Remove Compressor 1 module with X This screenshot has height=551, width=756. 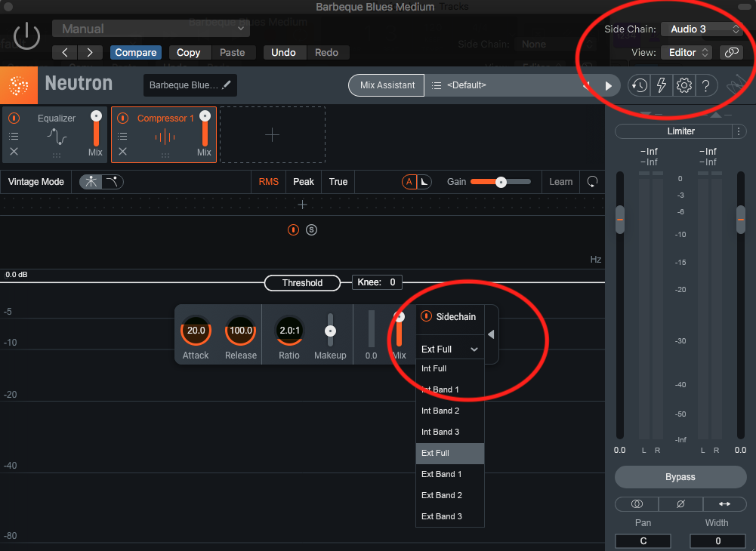(122, 152)
